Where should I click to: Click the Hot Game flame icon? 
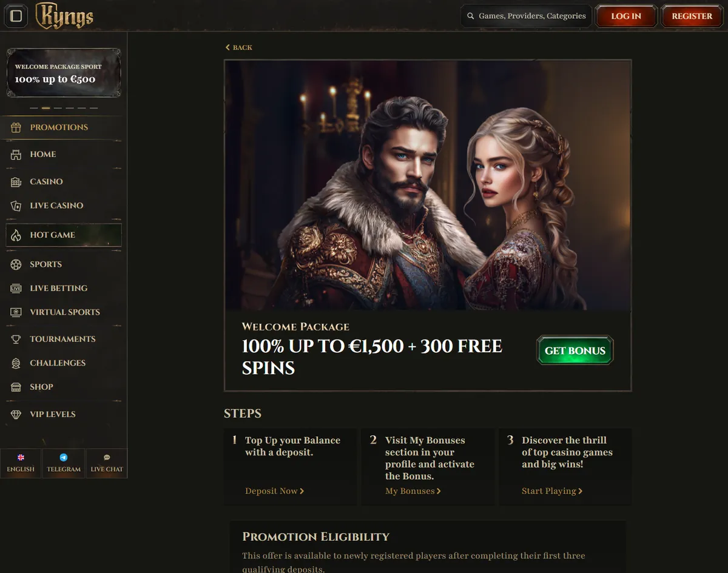(16, 235)
